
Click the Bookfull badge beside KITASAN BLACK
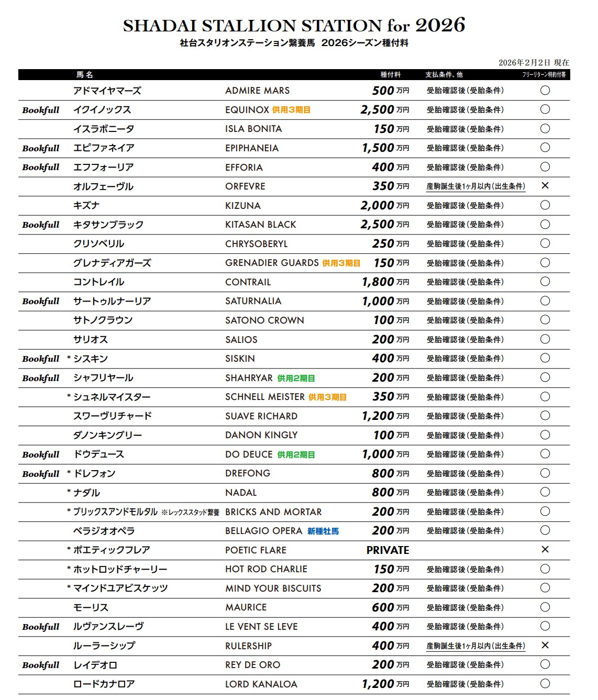click(x=41, y=225)
